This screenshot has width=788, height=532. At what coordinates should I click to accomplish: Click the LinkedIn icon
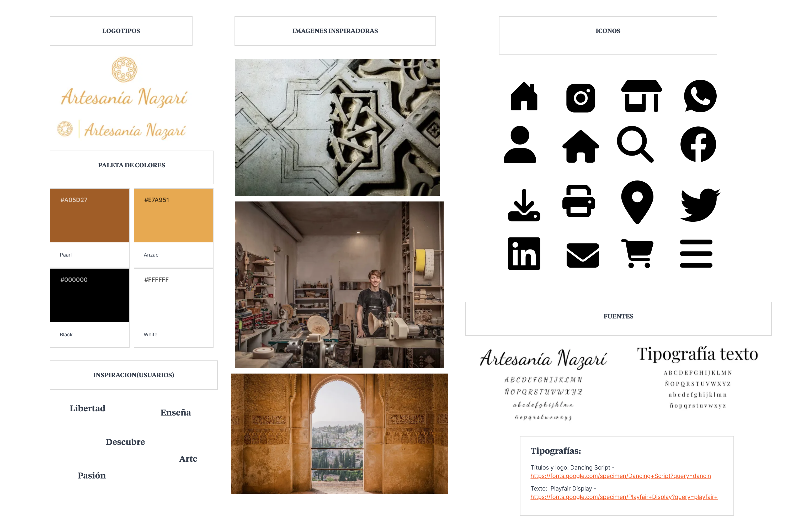click(524, 253)
